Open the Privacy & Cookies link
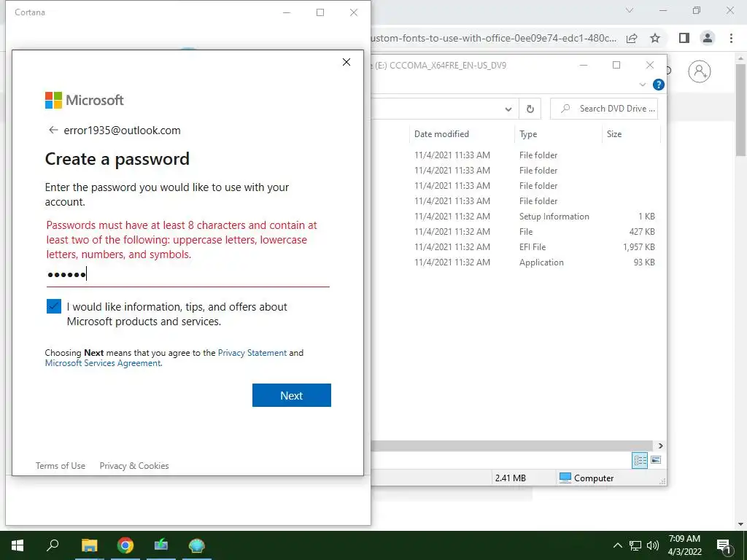The height and width of the screenshot is (560, 747). [134, 466]
